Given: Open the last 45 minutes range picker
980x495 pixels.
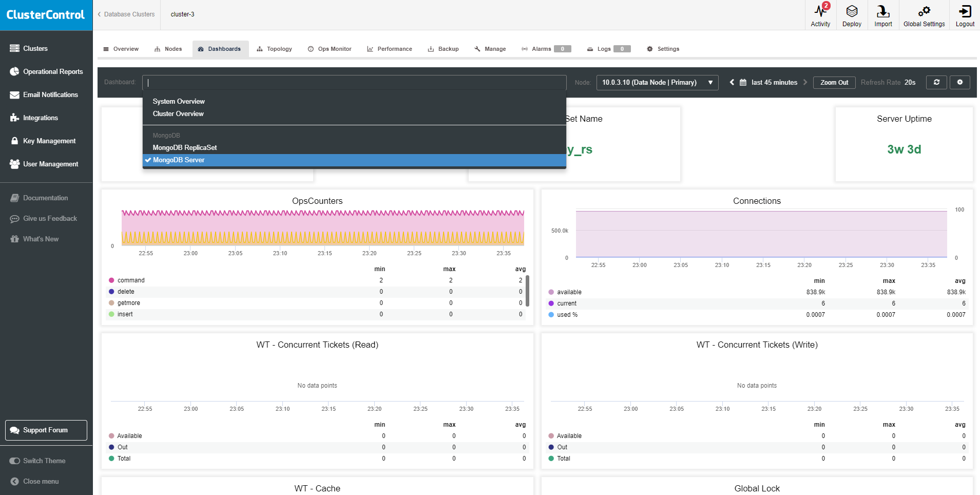Looking at the screenshot, I should pos(774,82).
